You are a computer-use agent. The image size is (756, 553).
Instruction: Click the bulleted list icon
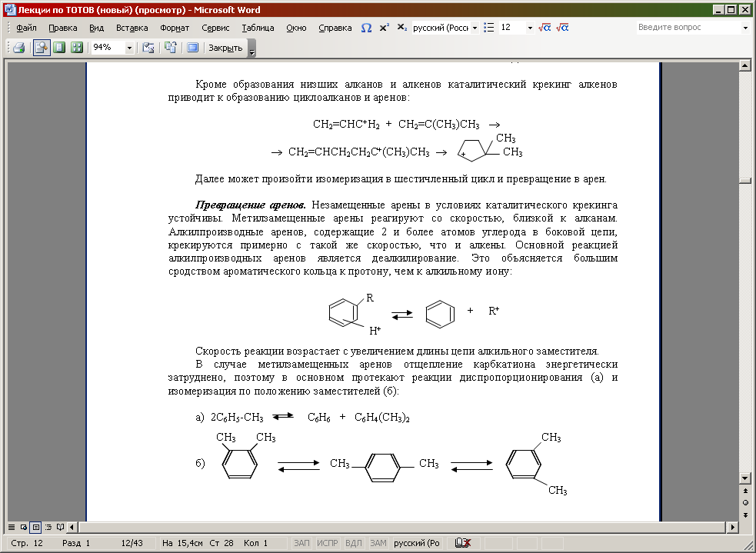489,28
